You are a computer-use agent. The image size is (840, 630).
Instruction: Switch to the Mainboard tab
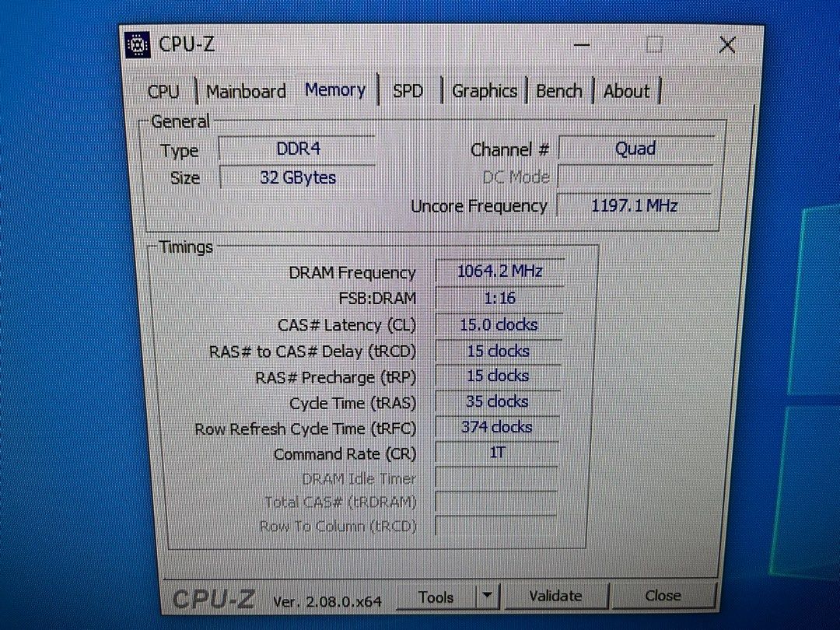[245, 91]
